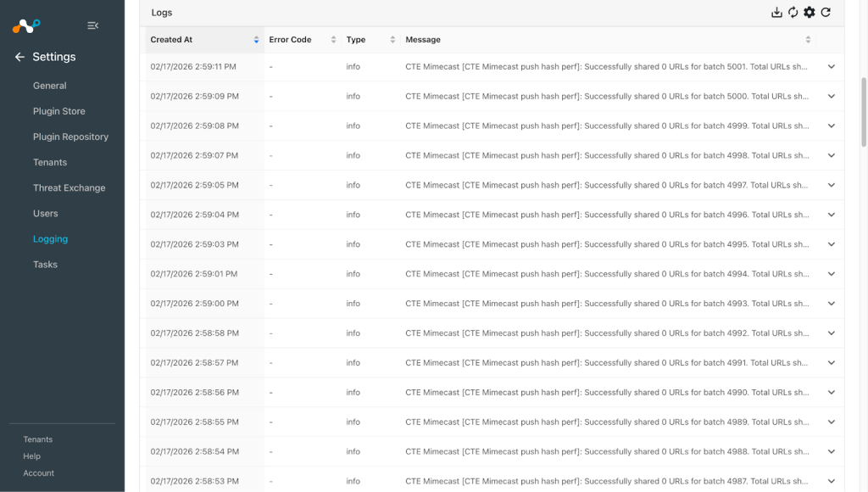Reload logs with the refresh icon
The image size is (868, 492).
[826, 12]
